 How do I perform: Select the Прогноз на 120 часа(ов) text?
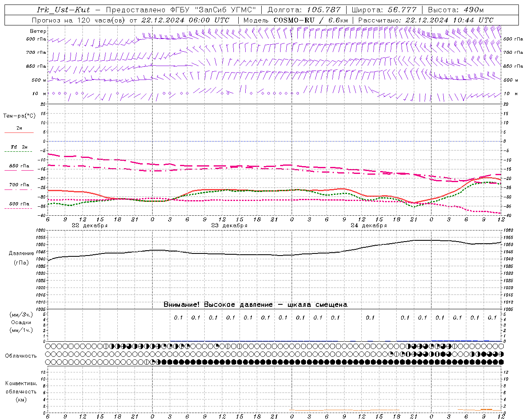(x=79, y=20)
